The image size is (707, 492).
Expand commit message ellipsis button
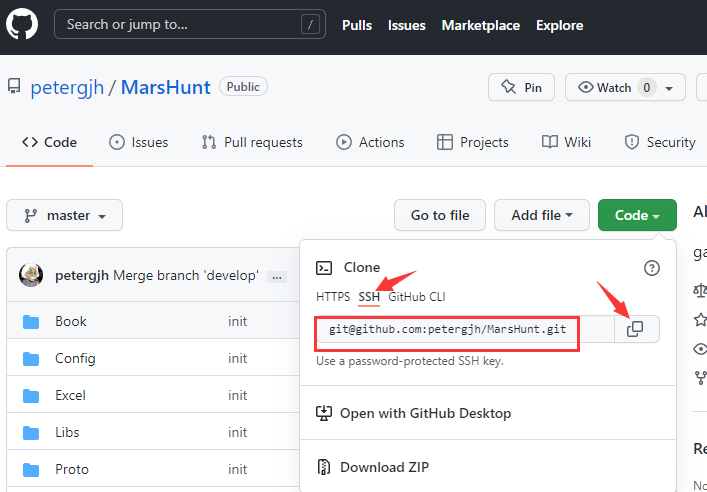pyautogui.click(x=277, y=277)
